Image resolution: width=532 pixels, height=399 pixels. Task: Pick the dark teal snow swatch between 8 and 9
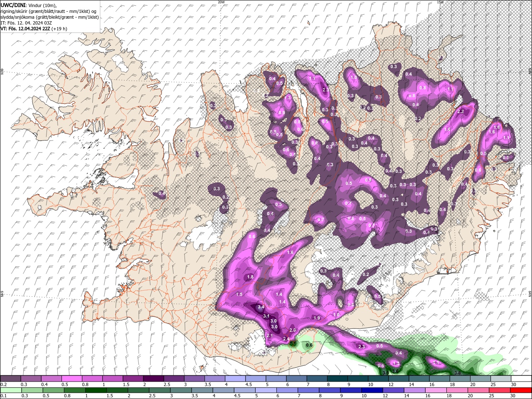pos(337,379)
